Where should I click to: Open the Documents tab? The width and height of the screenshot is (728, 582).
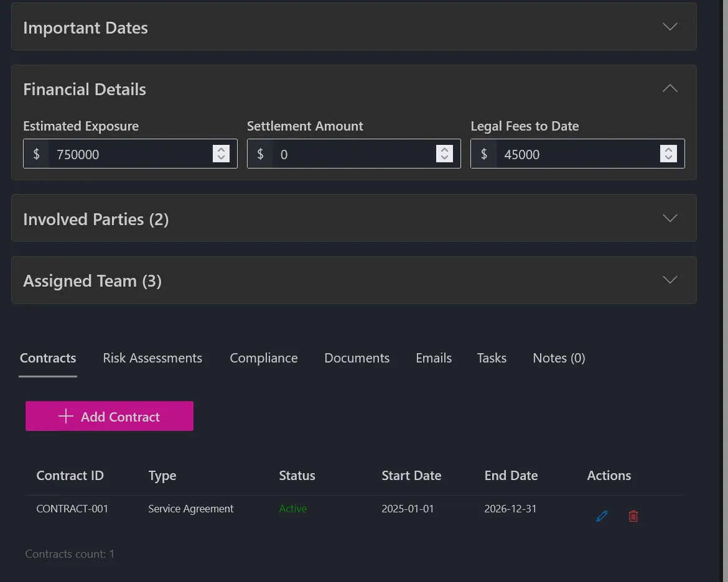357,358
